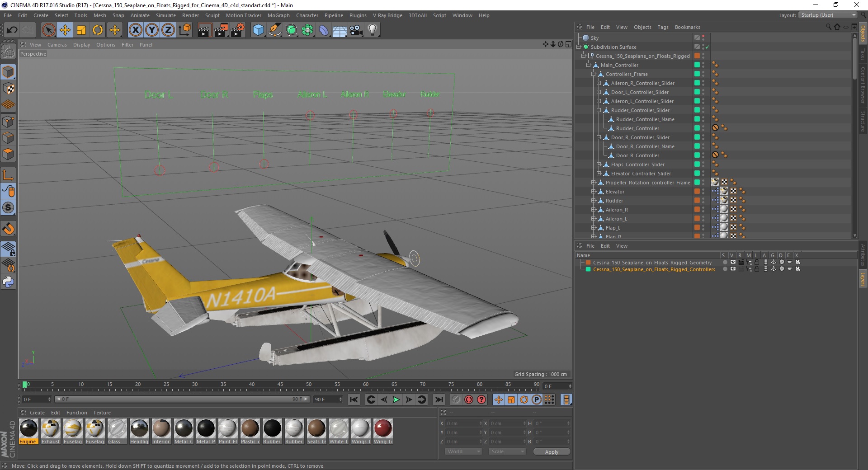The width and height of the screenshot is (868, 470).
Task: Expand the Elevator object node
Action: click(594, 191)
